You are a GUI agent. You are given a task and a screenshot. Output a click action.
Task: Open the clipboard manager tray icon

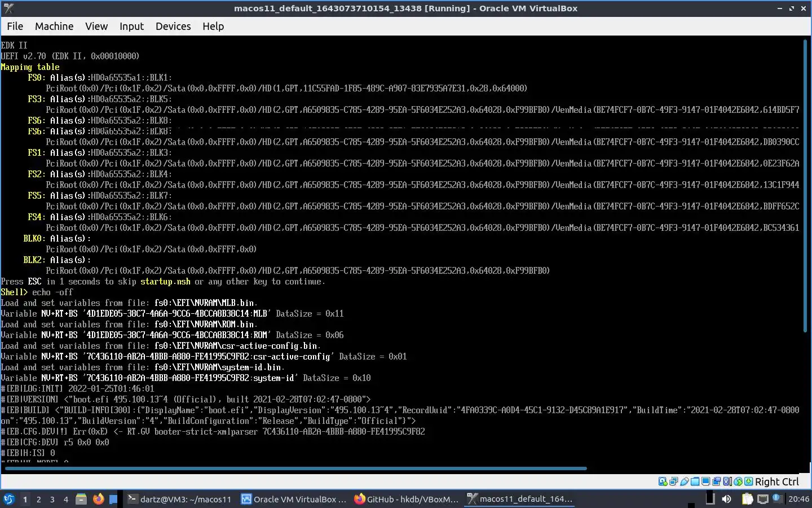(x=747, y=499)
